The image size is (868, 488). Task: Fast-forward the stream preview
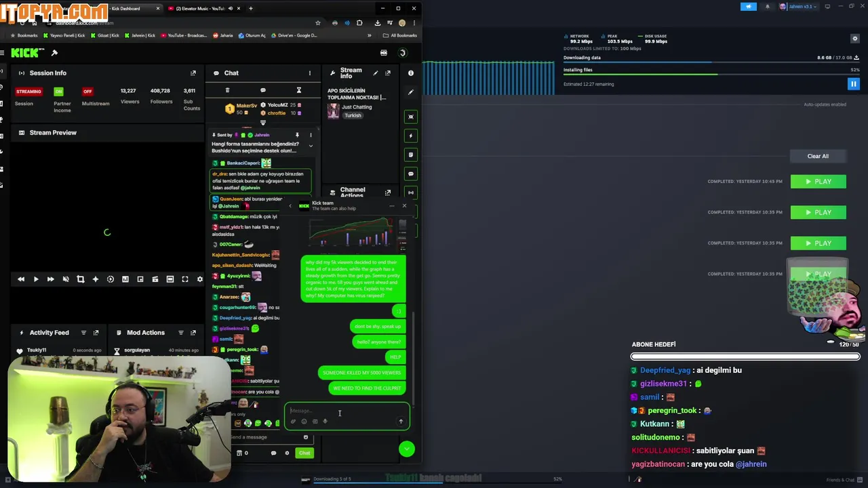coord(51,279)
